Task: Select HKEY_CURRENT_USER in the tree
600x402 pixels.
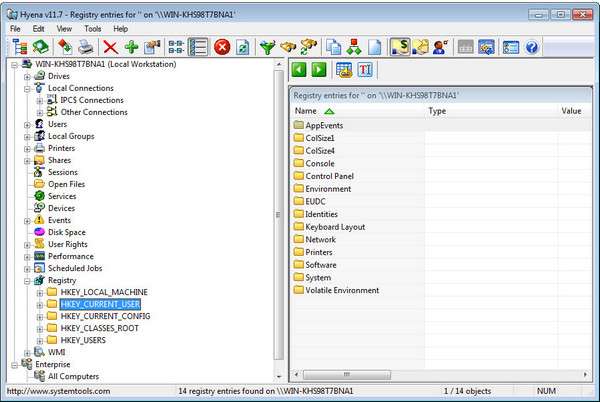Action: tap(100, 304)
